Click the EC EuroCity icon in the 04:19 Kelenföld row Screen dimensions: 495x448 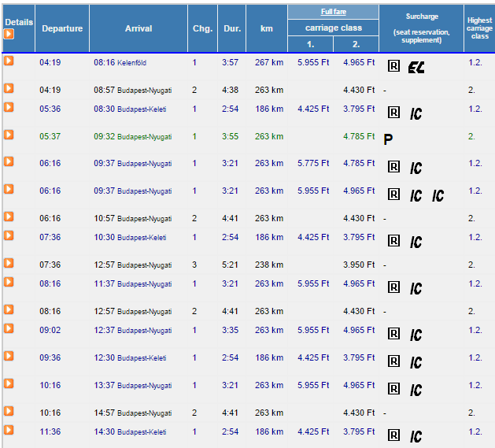pyautogui.click(x=416, y=67)
